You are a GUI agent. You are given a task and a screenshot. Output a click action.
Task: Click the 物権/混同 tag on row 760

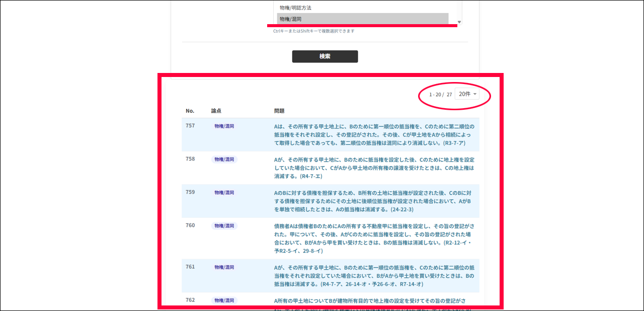(x=224, y=226)
